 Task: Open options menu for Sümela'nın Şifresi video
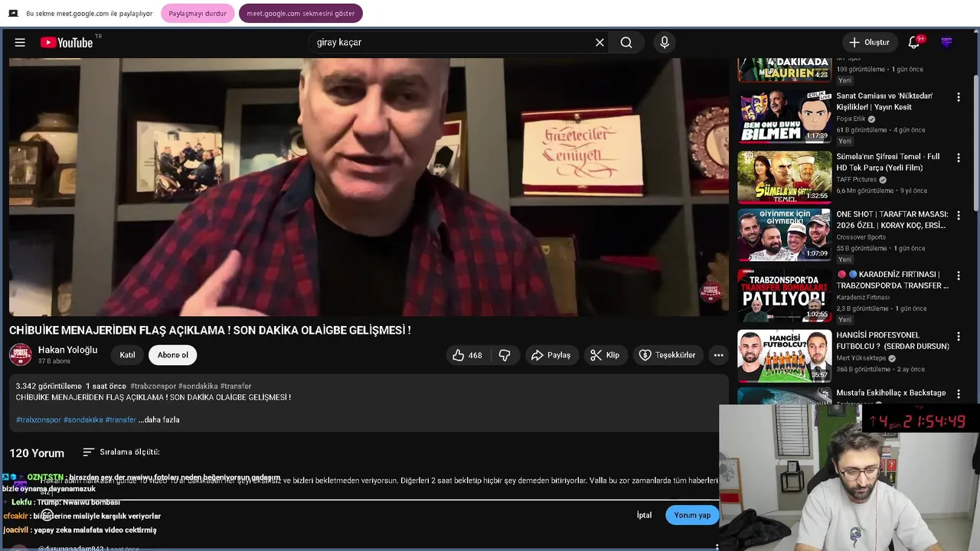point(958,158)
